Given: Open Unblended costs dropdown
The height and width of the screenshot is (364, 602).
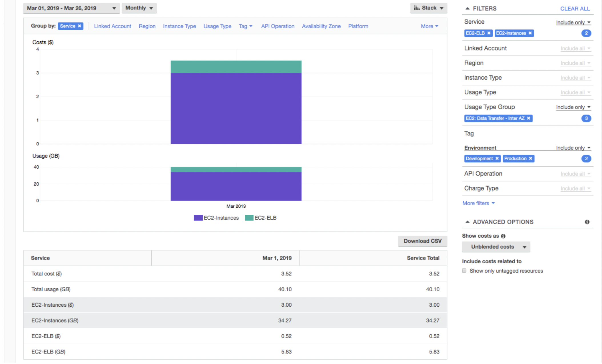Looking at the screenshot, I should [x=496, y=247].
